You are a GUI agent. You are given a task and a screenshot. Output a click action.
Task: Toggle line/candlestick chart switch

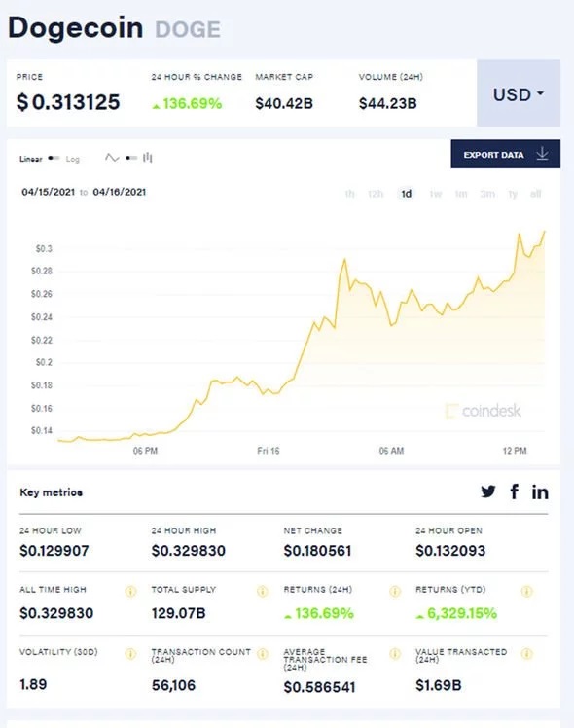tap(131, 158)
